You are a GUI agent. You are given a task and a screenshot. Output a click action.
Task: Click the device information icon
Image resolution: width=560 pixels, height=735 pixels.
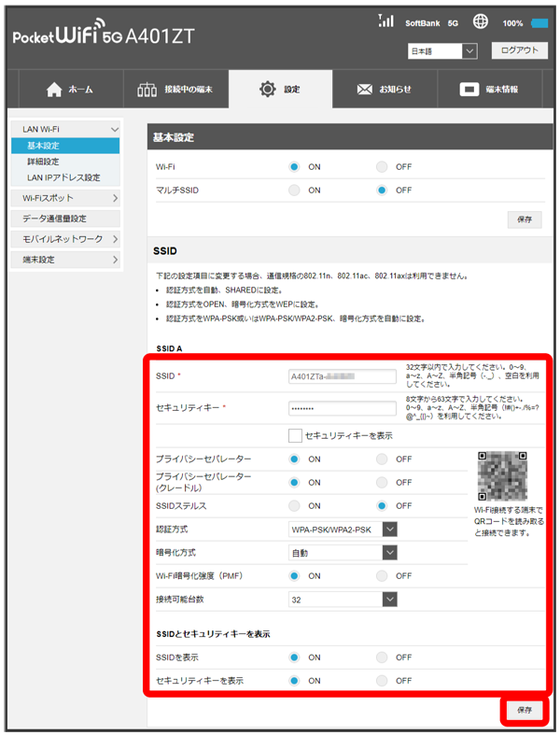470,90
